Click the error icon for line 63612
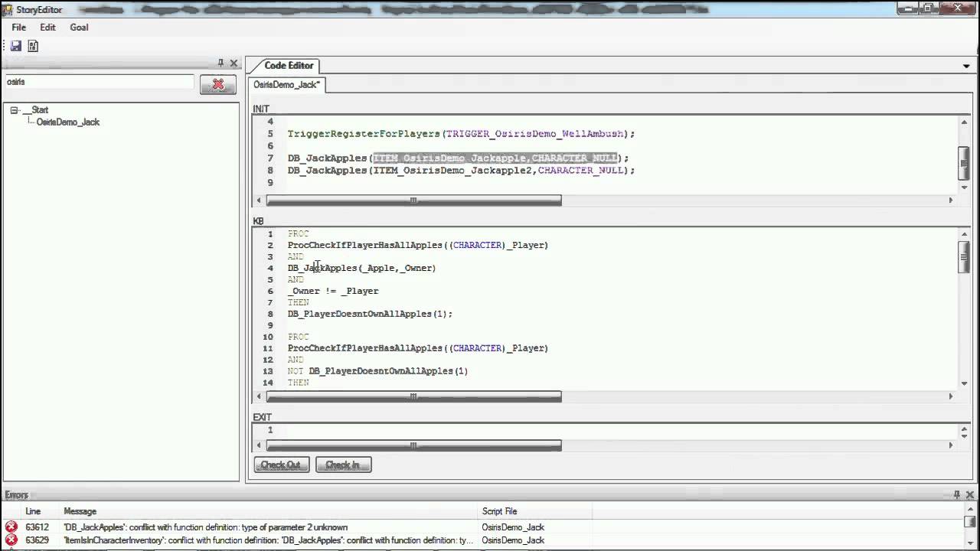The width and height of the screenshot is (980, 551). (x=11, y=527)
